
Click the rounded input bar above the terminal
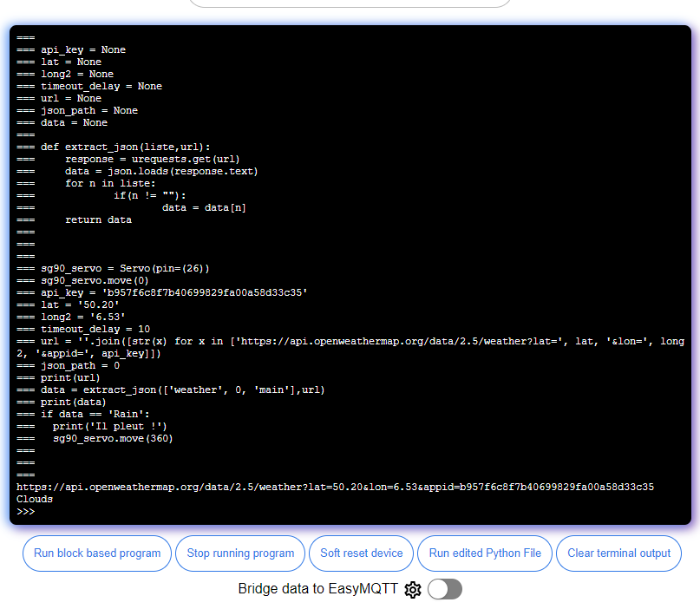pos(350,3)
